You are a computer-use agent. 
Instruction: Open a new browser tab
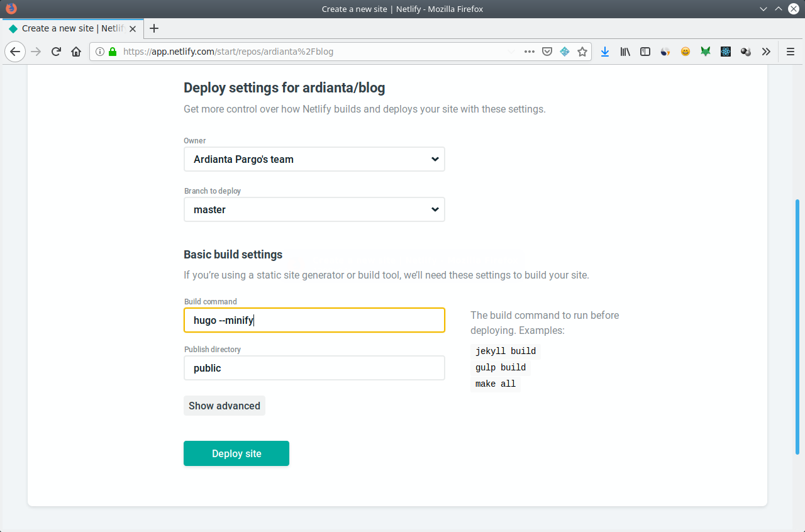pyautogui.click(x=154, y=28)
